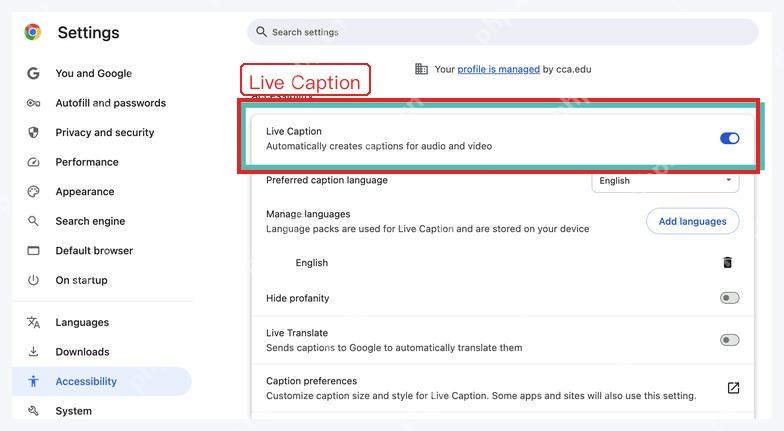Click the 'English' language pack row text
The image size is (784, 431).
[x=312, y=262]
